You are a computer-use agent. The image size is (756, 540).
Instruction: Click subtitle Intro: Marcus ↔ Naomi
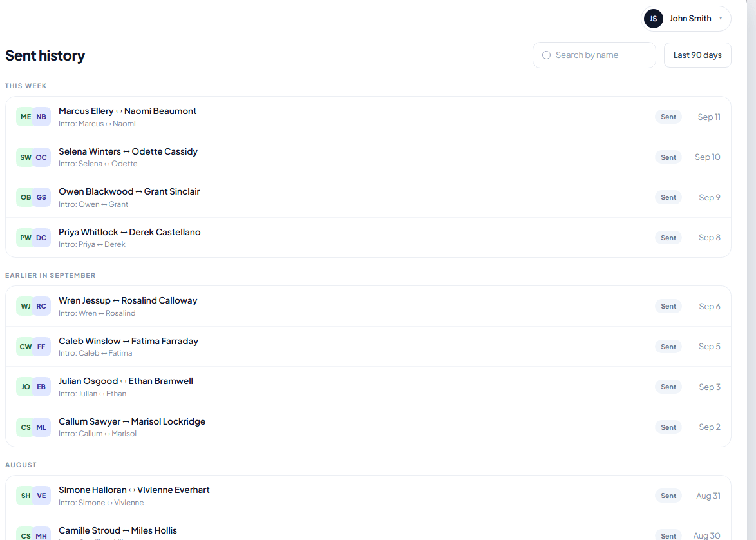97,124
